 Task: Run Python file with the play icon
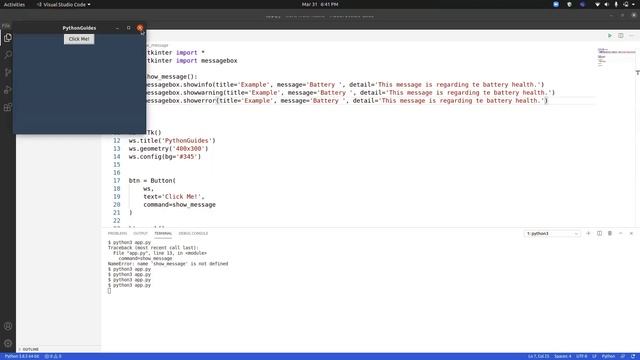tap(609, 36)
